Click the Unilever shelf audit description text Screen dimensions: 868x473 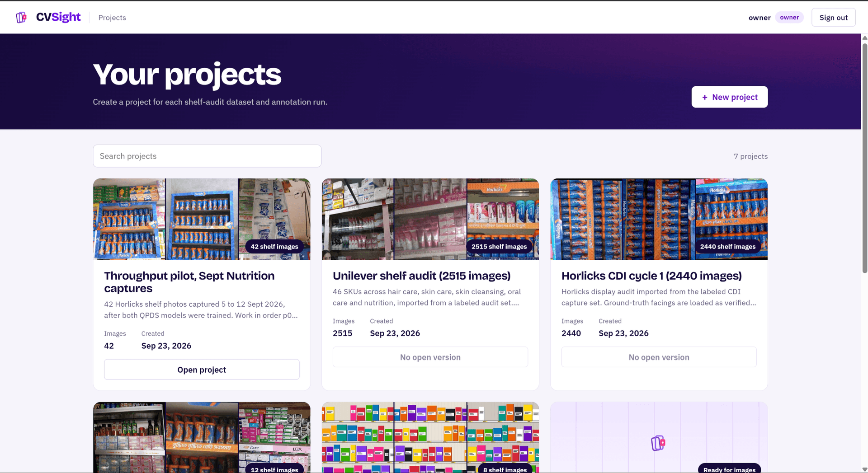point(427,297)
